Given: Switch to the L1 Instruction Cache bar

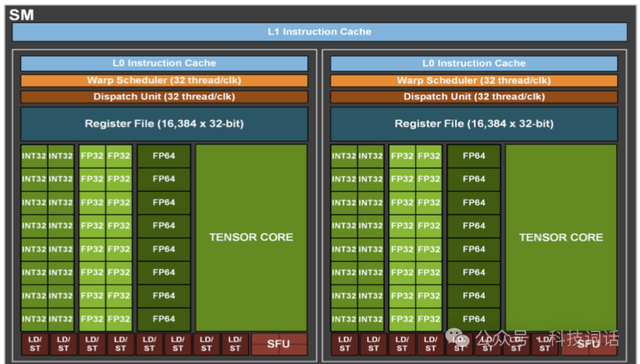Looking at the screenshot, I should tap(320, 31).
